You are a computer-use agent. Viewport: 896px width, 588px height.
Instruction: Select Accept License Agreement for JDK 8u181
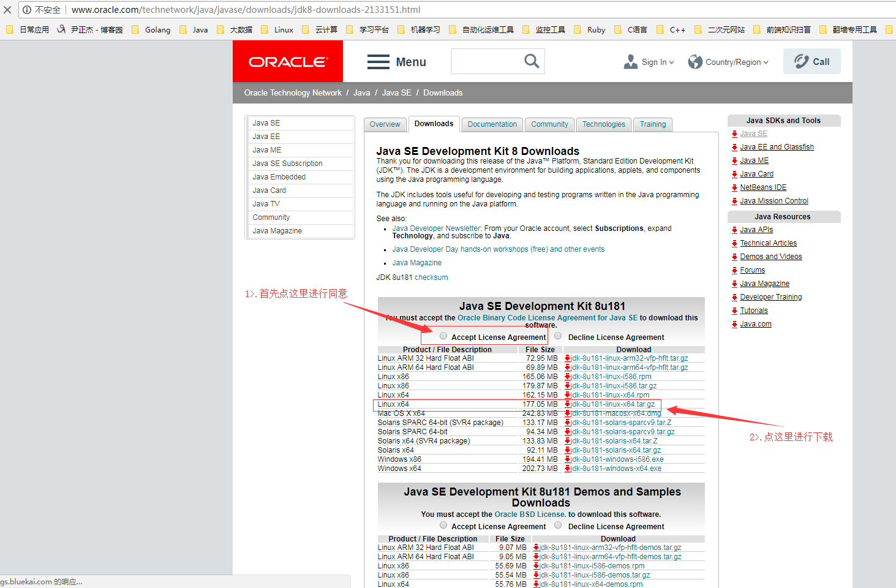(x=443, y=336)
